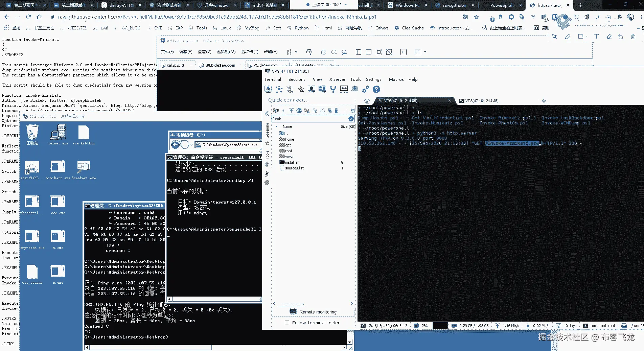Click the MobaXterm Servers toolbar icon
This screenshot has height=351, width=644.
[279, 89]
